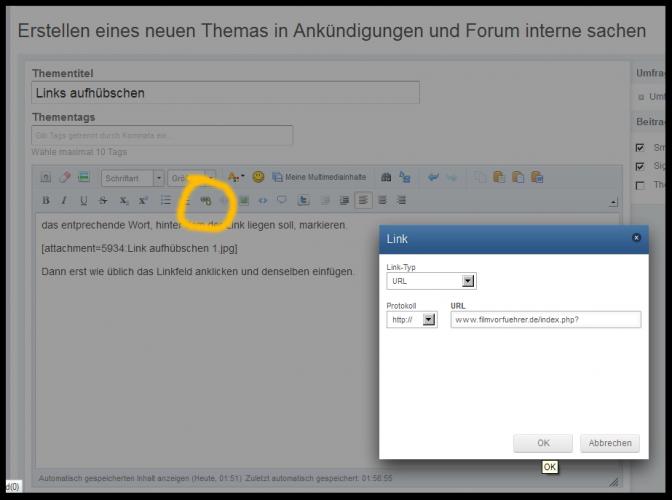Open Meine Multimediainhalte media button

click(x=312, y=178)
